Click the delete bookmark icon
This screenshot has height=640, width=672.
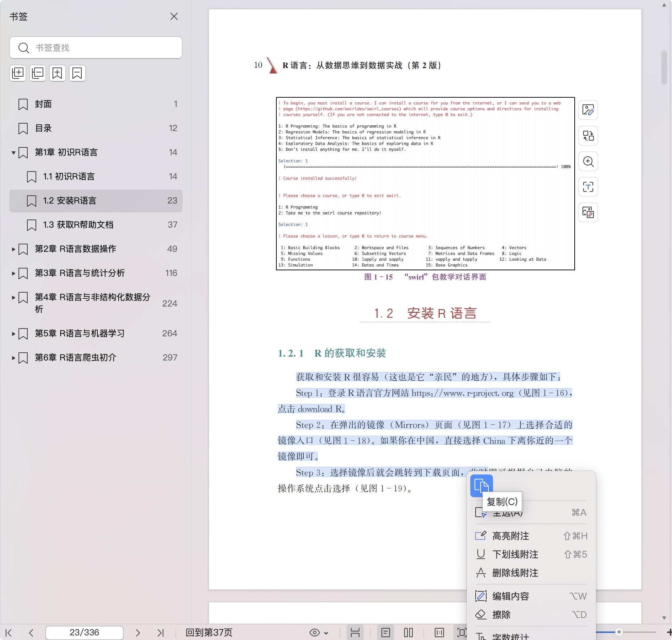click(77, 73)
